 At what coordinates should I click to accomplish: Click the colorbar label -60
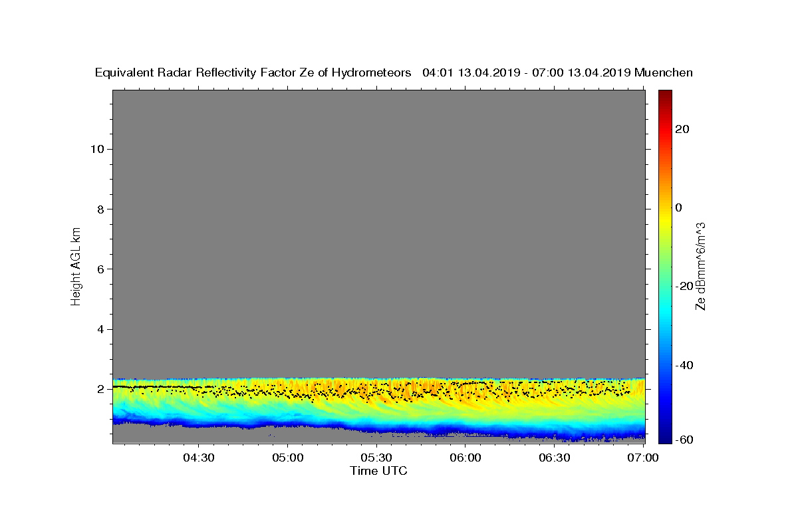[684, 440]
